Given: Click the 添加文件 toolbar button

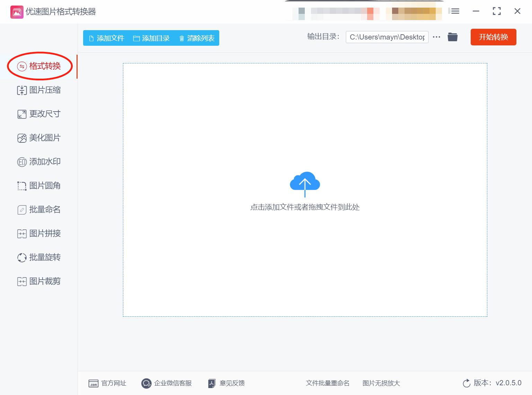Looking at the screenshot, I should pos(106,38).
